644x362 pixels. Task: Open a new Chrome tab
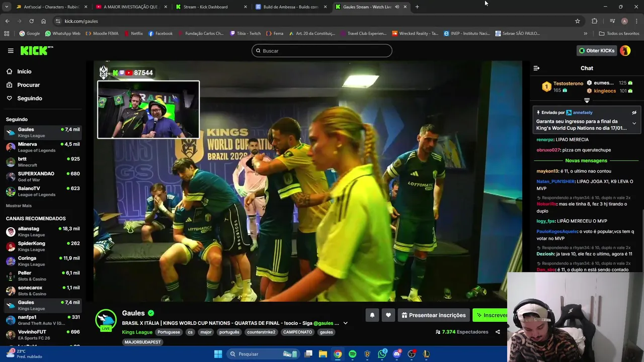point(417,7)
